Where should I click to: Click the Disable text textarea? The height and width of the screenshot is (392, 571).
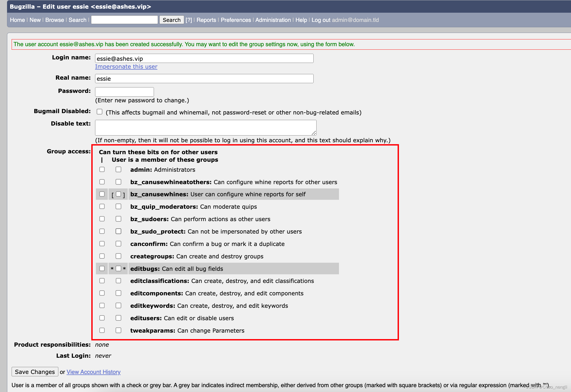(x=206, y=128)
